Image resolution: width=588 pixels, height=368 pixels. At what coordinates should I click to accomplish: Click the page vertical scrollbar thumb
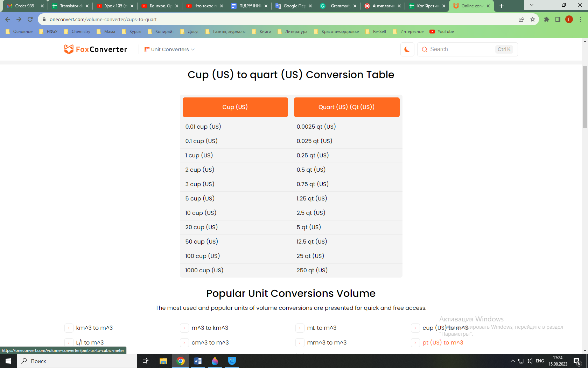coord(585,97)
